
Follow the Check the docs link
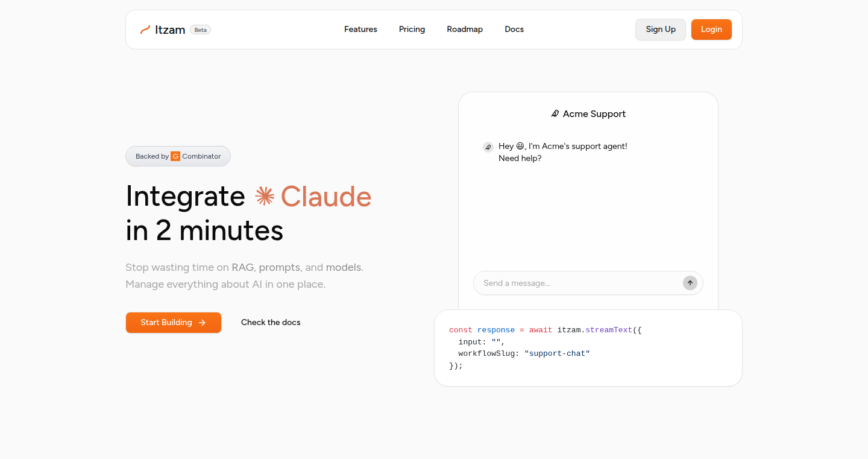coord(271,322)
